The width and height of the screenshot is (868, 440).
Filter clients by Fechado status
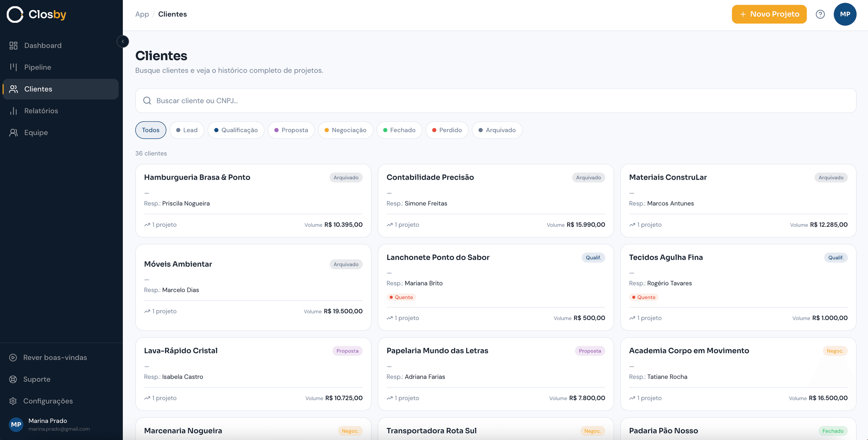[399, 130]
